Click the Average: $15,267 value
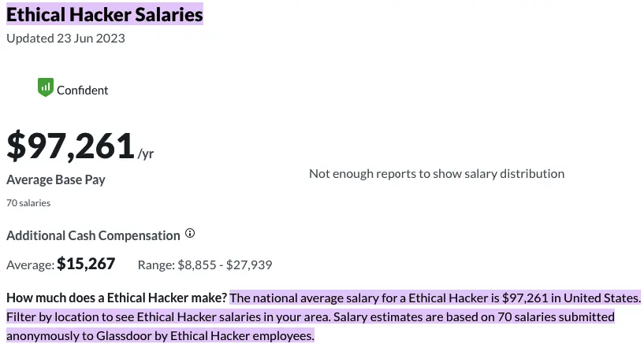The image size is (644, 344). click(x=61, y=264)
